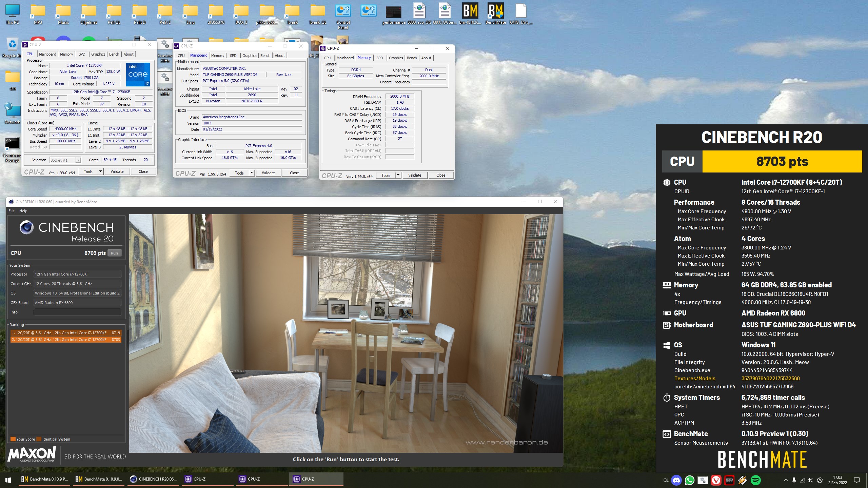
Task: Open first BenchMate 0.10.9 P taskbar button
Action: pos(45,479)
